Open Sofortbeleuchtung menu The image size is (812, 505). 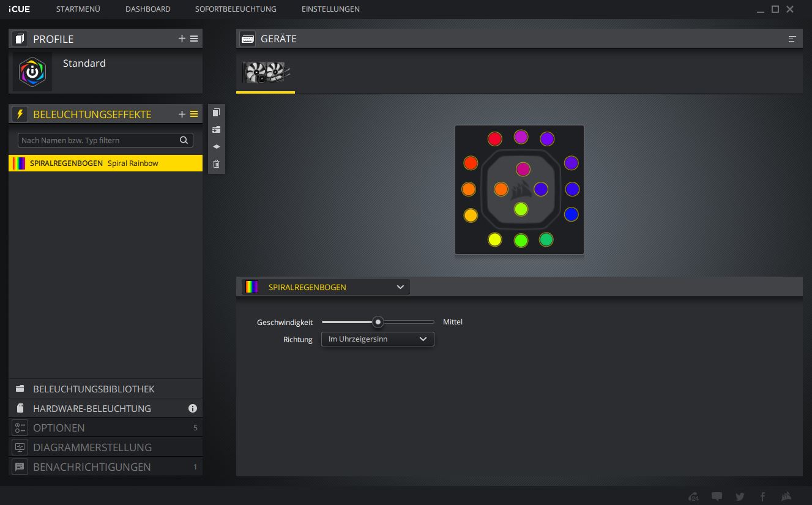point(236,9)
